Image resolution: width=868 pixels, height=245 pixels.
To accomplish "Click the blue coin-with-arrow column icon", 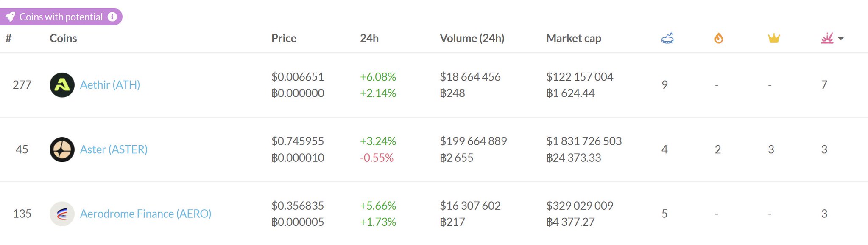I will 667,38.
